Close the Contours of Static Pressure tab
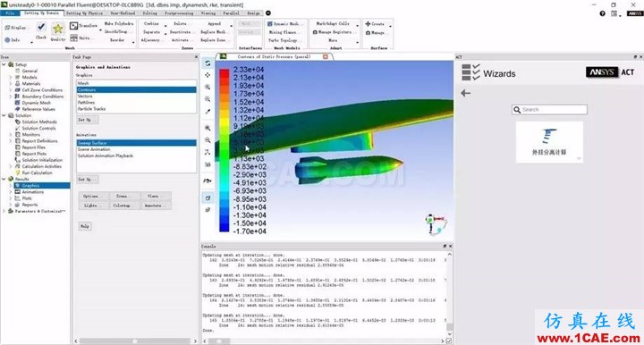Image resolution: width=644 pixels, height=345 pixels. pos(326,56)
